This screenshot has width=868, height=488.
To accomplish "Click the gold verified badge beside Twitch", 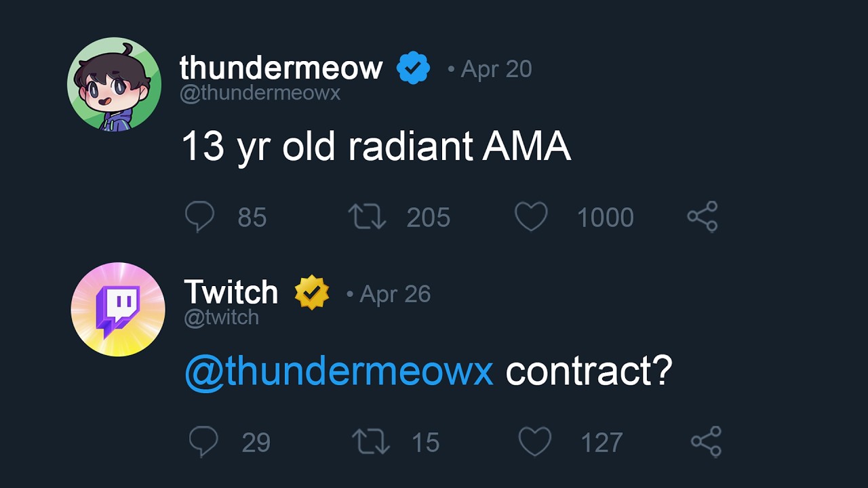I will (x=312, y=293).
